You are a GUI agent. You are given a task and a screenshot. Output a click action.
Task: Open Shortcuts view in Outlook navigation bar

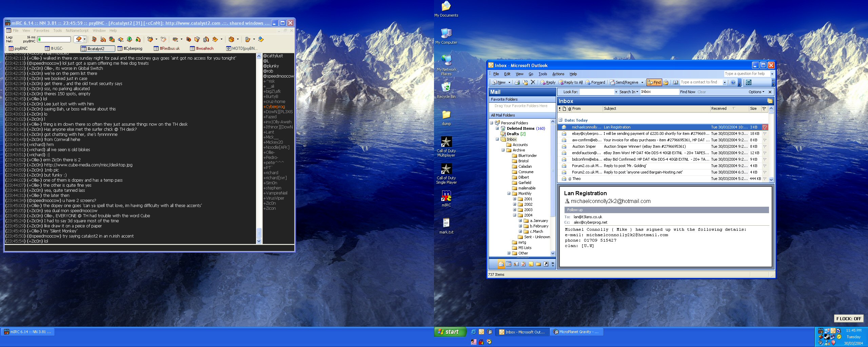[x=546, y=264]
